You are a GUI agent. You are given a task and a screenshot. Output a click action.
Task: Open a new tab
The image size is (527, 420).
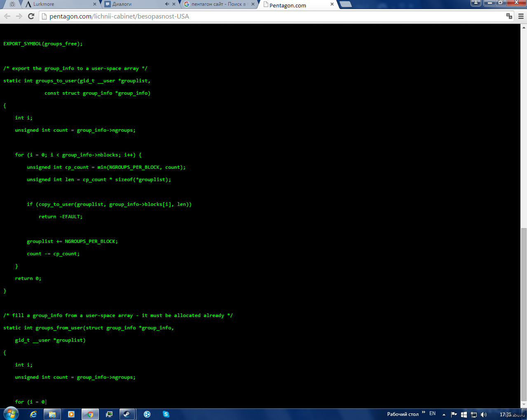pos(345,4)
